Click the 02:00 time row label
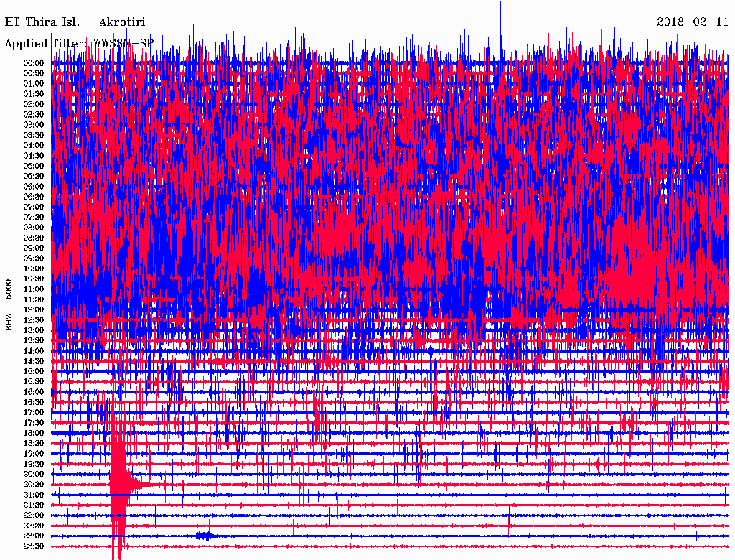This screenshot has width=735, height=560. (34, 104)
